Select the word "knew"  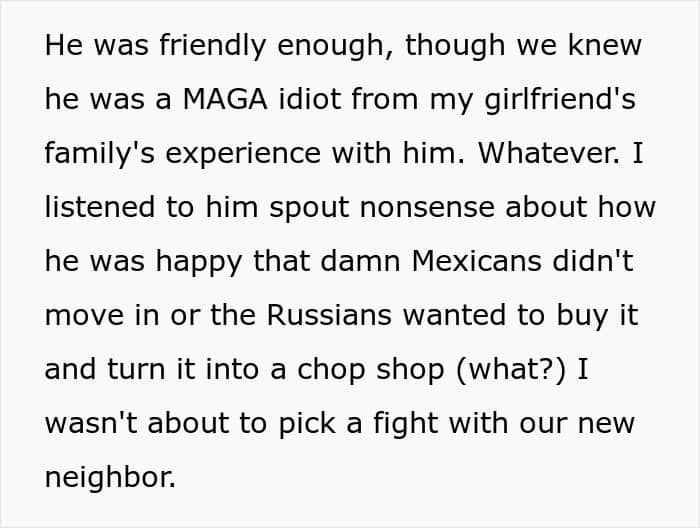[x=604, y=45]
